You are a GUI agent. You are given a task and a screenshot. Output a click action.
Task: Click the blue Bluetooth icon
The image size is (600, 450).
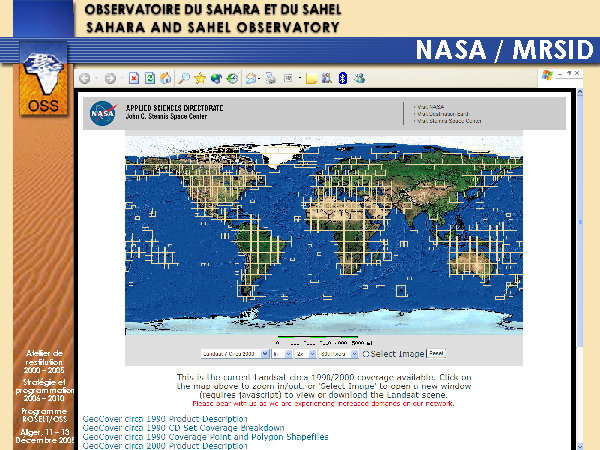click(343, 78)
